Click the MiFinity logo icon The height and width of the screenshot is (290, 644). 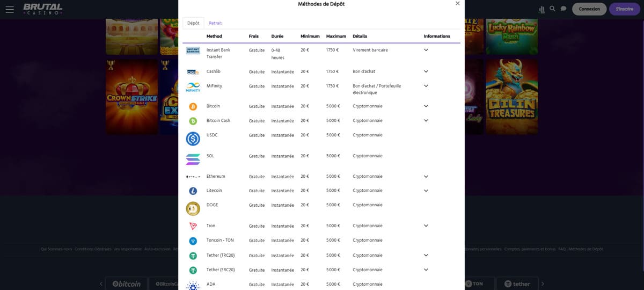[x=193, y=87]
